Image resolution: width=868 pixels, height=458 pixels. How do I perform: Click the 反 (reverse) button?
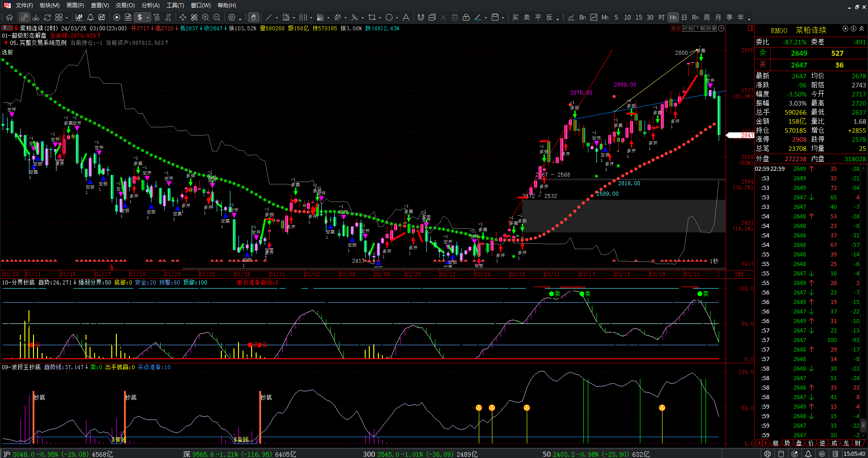coord(549,17)
